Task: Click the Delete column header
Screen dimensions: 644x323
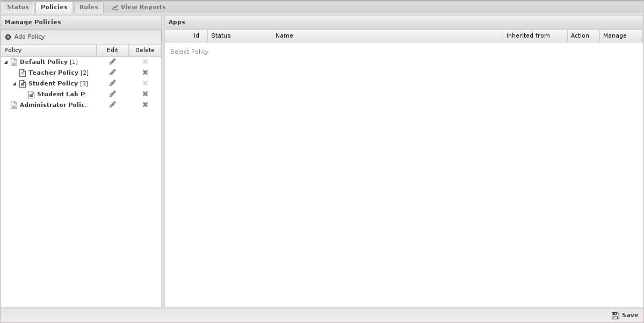Action: coord(145,50)
